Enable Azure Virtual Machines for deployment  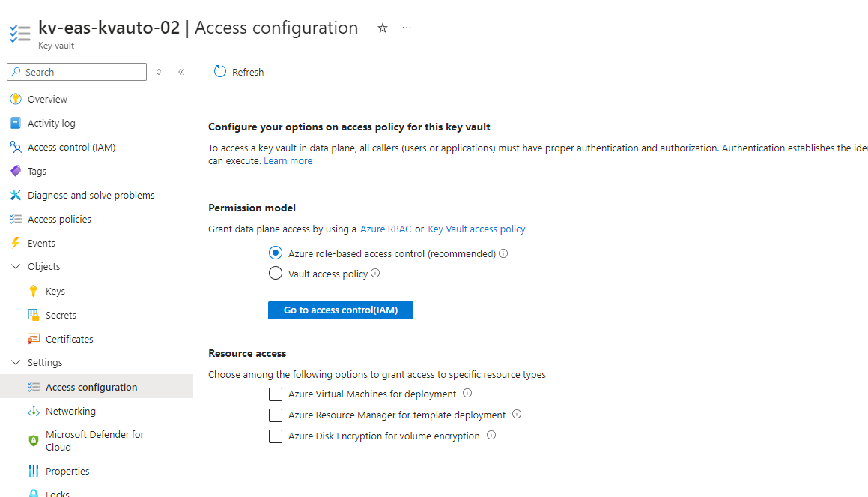point(276,394)
